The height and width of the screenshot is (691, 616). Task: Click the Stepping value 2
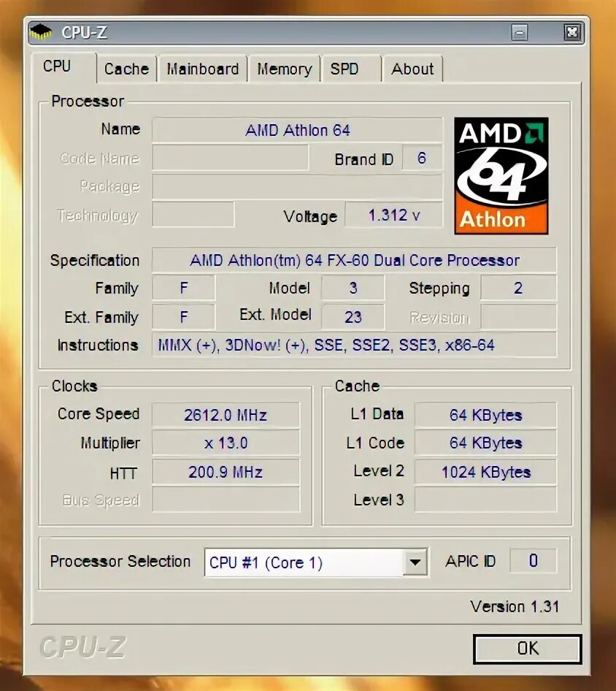point(518,288)
